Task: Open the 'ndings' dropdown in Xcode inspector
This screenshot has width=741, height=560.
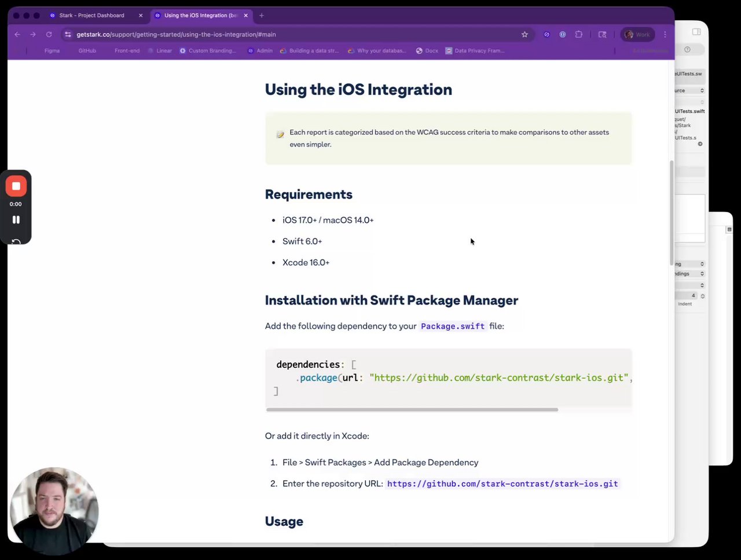Action: [689, 273]
